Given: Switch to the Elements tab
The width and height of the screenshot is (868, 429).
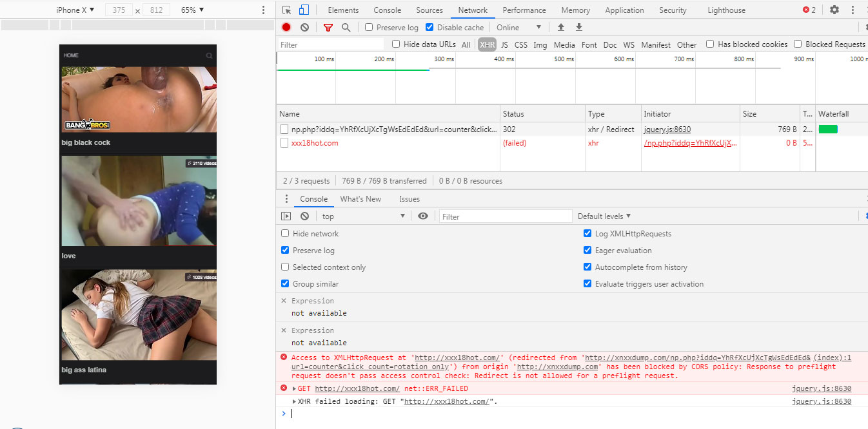Looking at the screenshot, I should (x=343, y=10).
